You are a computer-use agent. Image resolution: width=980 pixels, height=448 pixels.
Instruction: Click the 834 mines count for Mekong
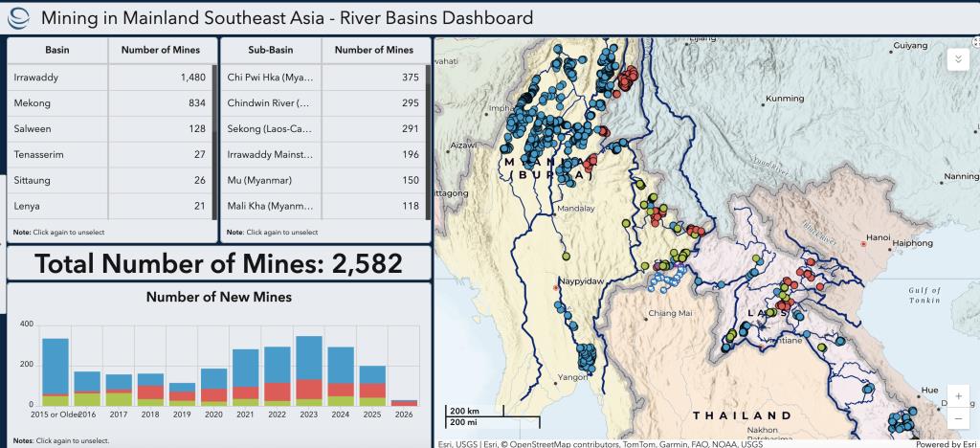[x=197, y=103]
